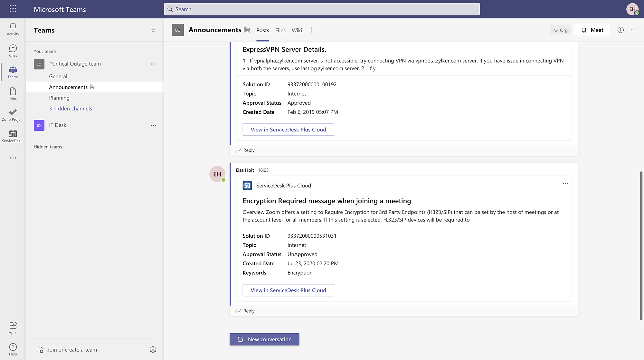Open Chat in the sidebar
Screen dimensions: 644x360
pyautogui.click(x=13, y=51)
